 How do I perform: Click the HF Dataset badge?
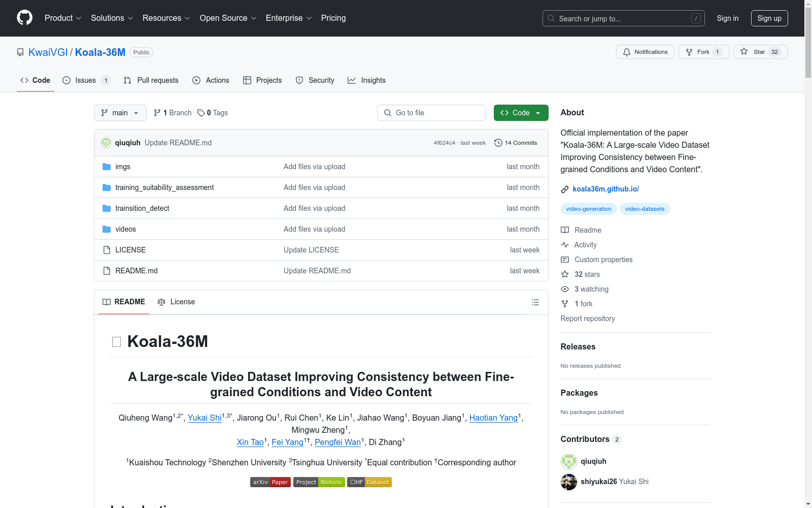(x=369, y=482)
